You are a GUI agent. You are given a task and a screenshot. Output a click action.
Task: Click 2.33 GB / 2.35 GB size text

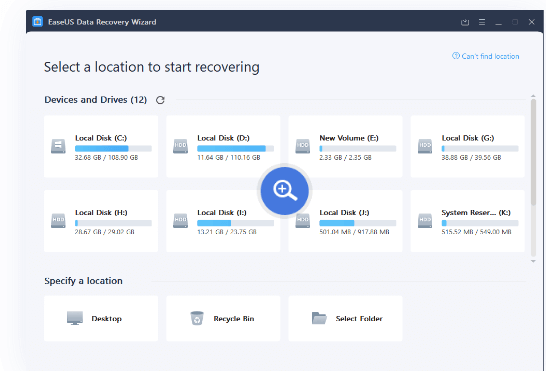[345, 157]
